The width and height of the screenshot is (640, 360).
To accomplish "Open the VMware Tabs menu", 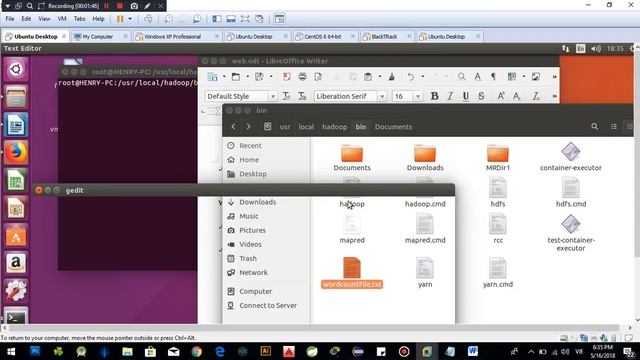I will tap(79, 19).
